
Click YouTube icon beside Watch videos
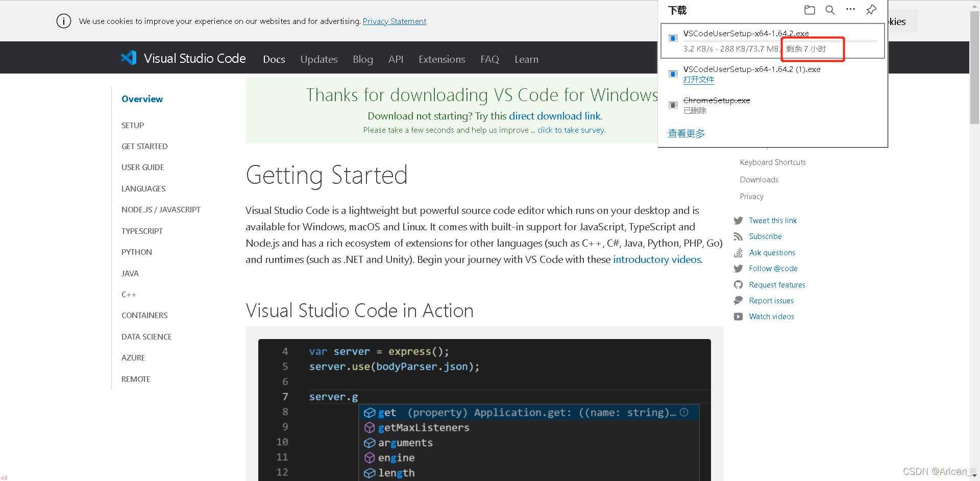(x=738, y=317)
